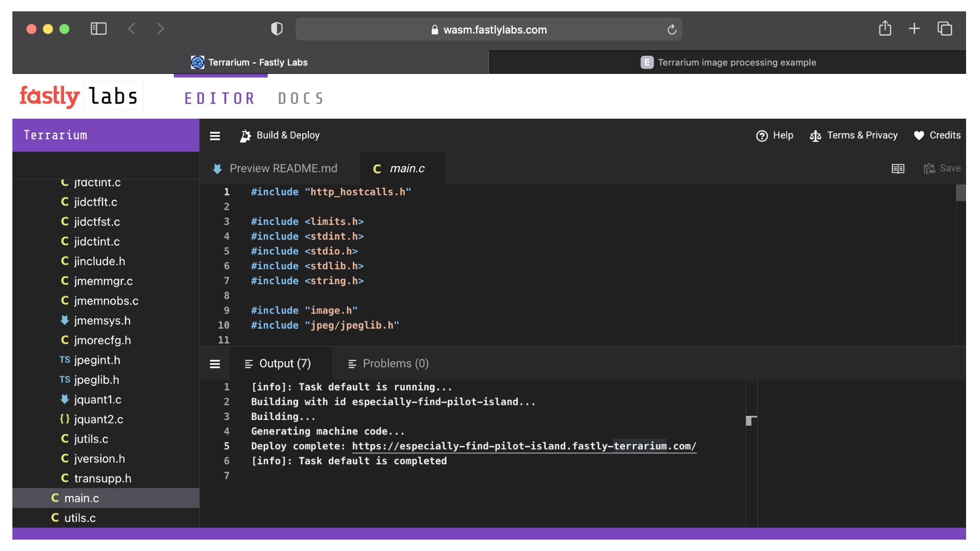Select main.c in the file tree
The height and width of the screenshot is (551, 980).
coord(106,498)
